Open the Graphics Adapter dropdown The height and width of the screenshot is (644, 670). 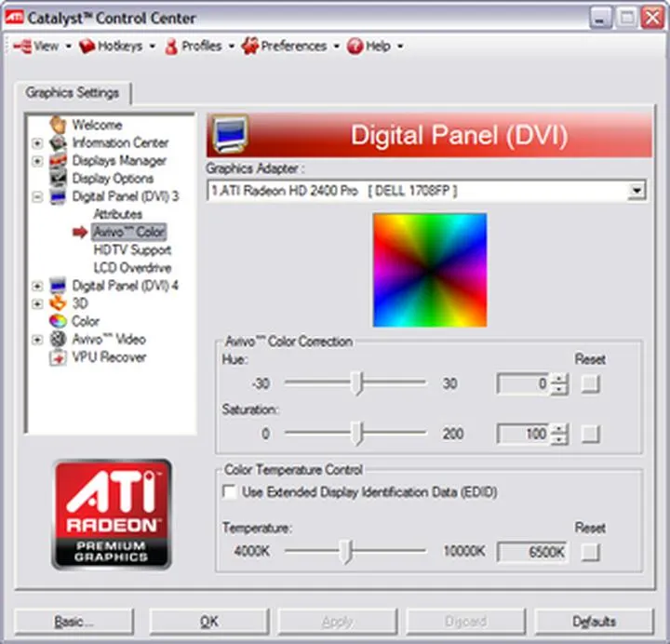tap(636, 191)
